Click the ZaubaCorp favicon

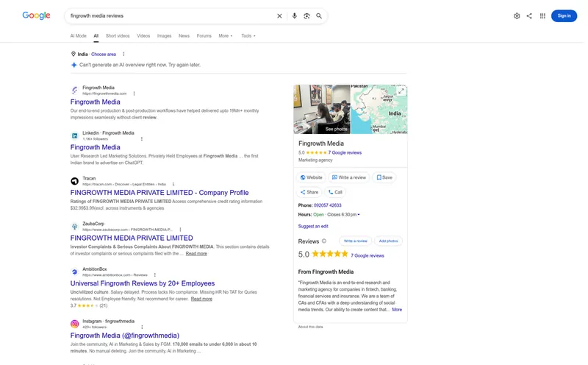[75, 227]
